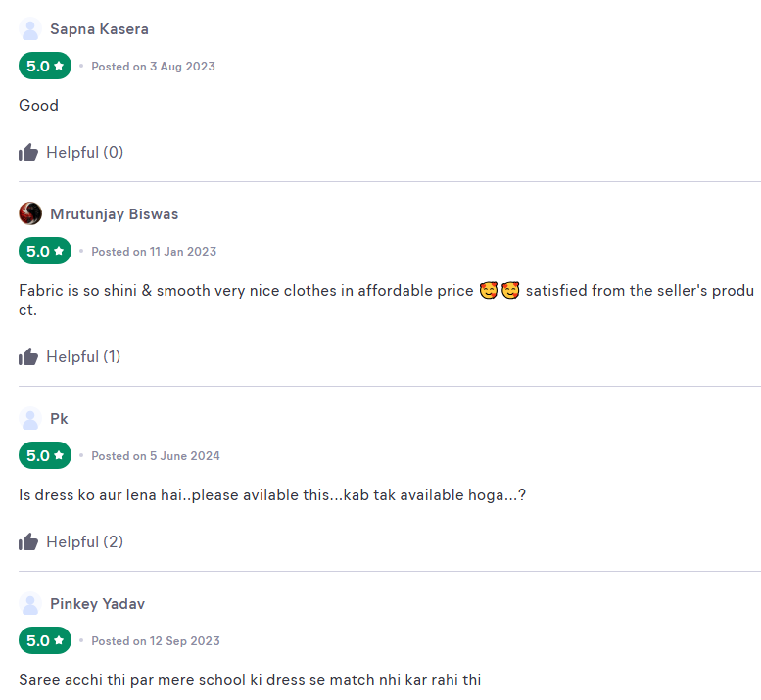This screenshot has height=700, width=761.
Task: Click Pinkey Yadav's default avatar icon
Action: point(30,604)
